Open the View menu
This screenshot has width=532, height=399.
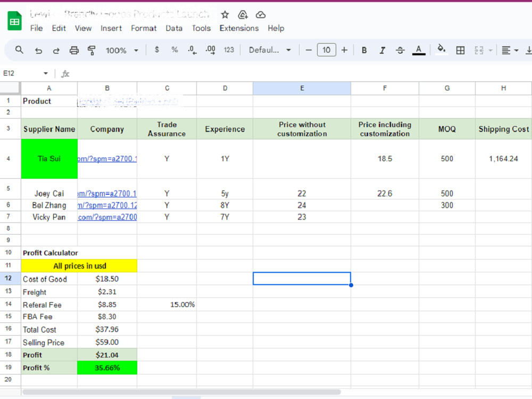point(83,28)
